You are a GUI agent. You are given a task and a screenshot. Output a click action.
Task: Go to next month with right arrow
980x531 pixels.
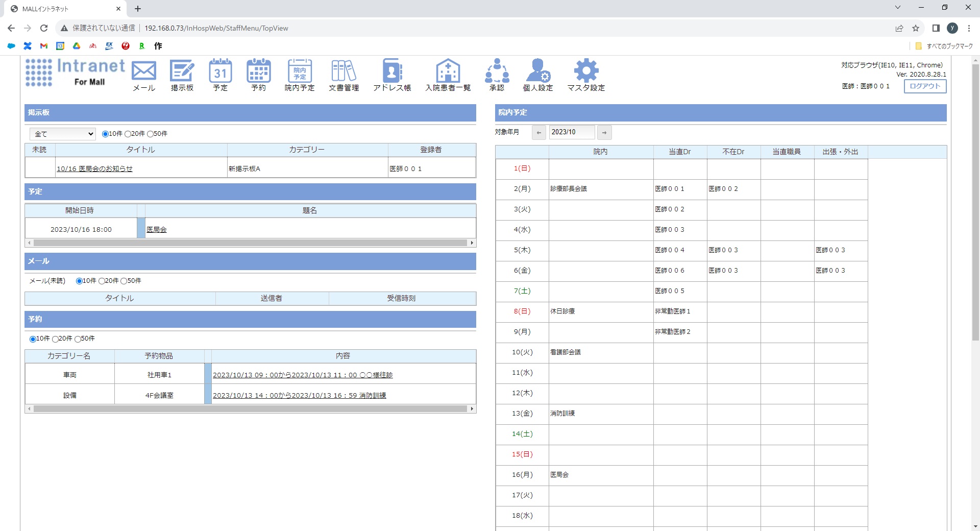pos(604,133)
